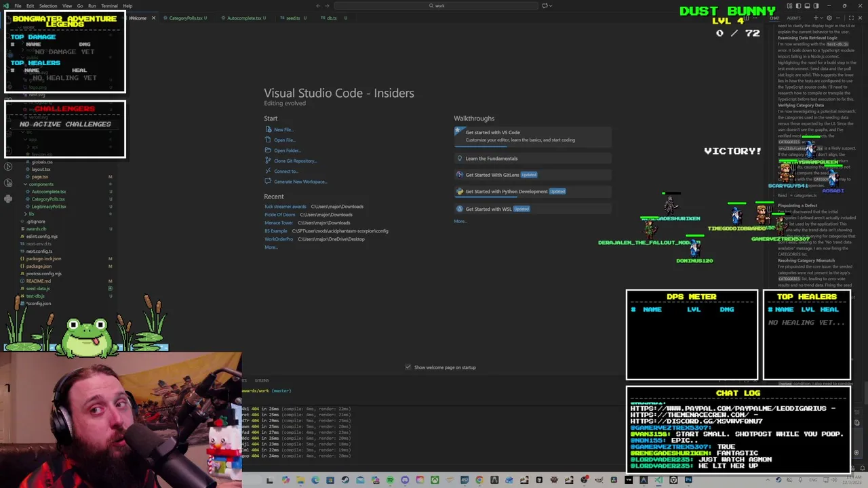Screen dimensions: 868x488
Task: Open the Selection menu
Action: click(47, 5)
